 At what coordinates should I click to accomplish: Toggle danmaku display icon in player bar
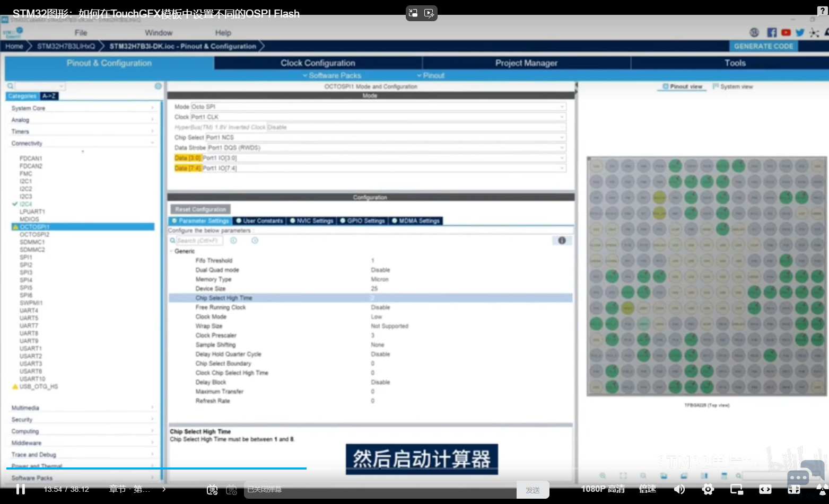coord(212,490)
